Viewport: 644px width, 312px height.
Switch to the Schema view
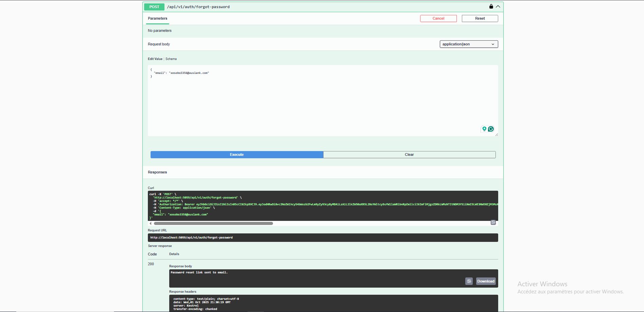coord(171,59)
